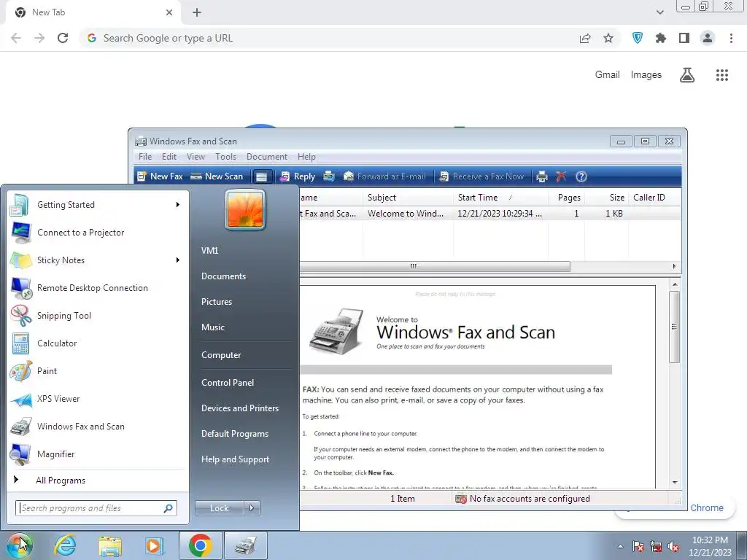Open the Help menu in Fax and Scan
The image size is (747, 560).
click(x=307, y=157)
